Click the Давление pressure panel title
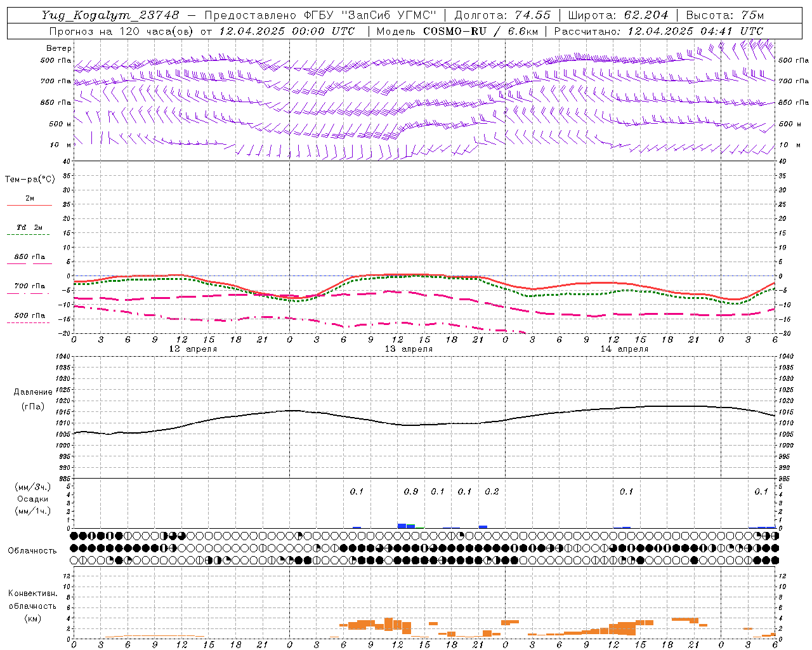 33,392
